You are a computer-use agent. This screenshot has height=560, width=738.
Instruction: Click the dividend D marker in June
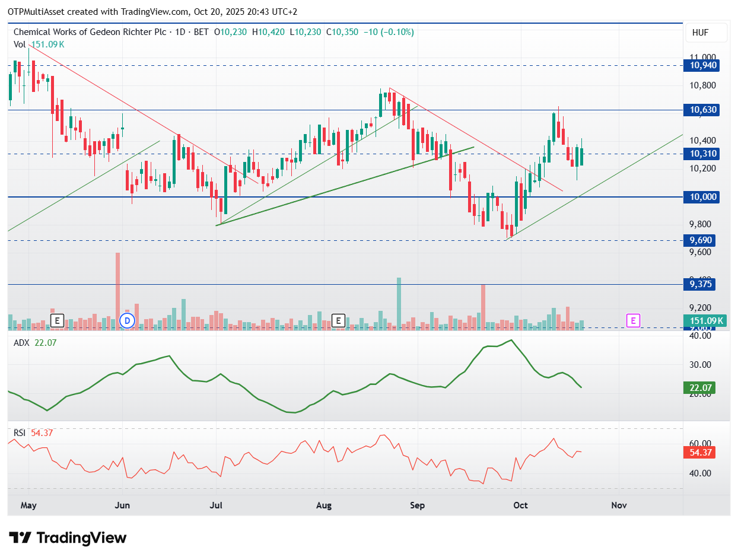pyautogui.click(x=127, y=321)
